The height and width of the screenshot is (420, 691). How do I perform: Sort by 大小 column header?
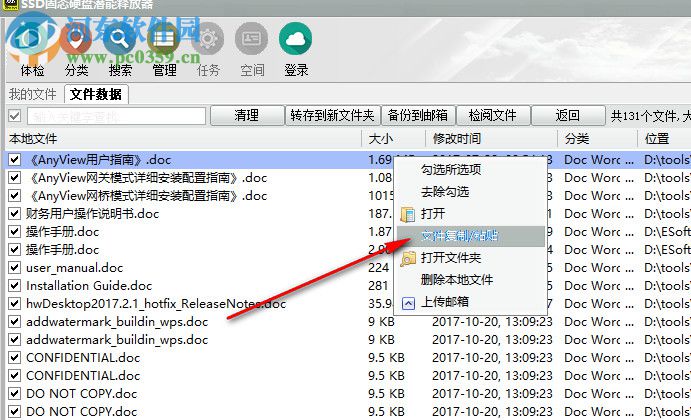(x=394, y=139)
